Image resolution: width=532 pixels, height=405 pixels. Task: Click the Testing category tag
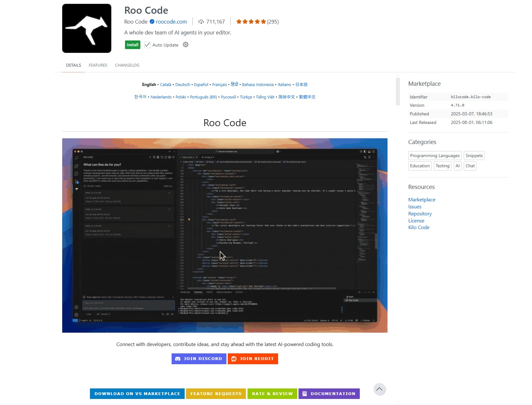[x=442, y=166]
